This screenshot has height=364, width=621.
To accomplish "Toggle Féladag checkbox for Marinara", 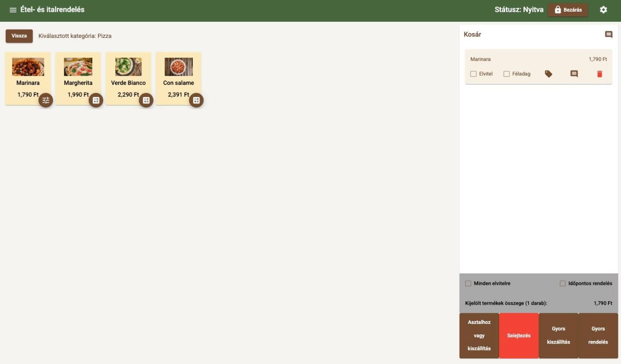I will (506, 74).
